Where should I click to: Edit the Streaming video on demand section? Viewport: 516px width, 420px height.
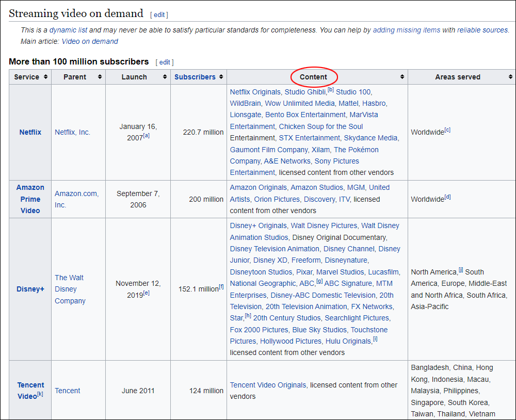159,15
